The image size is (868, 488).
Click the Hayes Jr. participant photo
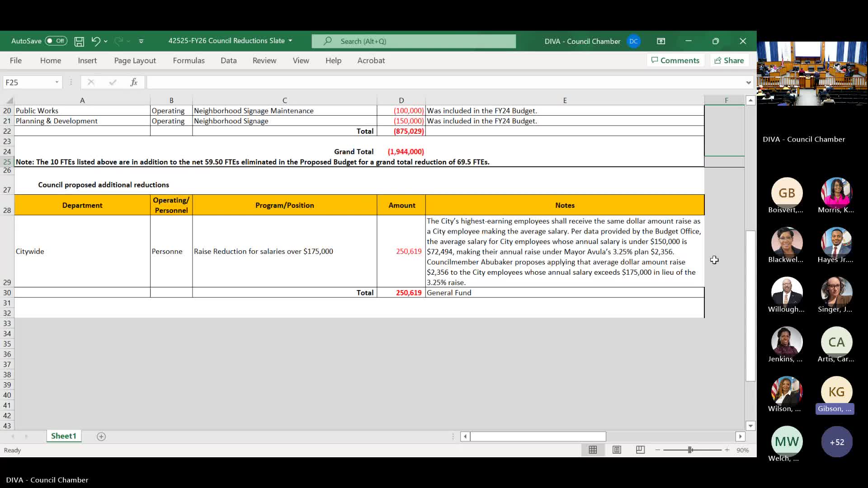tap(836, 243)
